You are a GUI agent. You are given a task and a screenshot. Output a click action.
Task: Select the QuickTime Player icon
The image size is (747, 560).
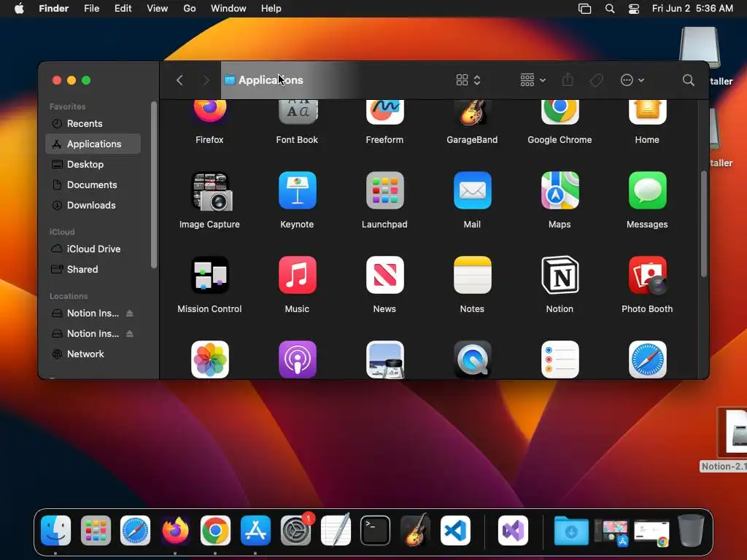click(x=472, y=359)
